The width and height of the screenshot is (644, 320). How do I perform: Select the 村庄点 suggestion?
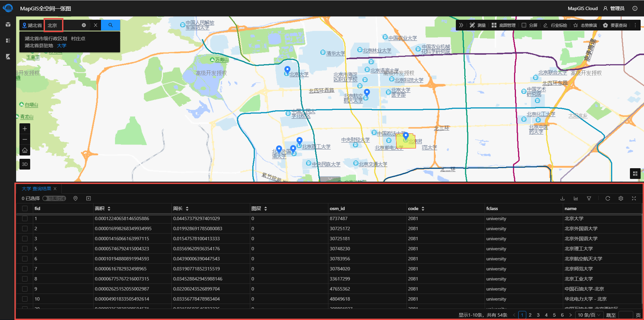[78, 39]
